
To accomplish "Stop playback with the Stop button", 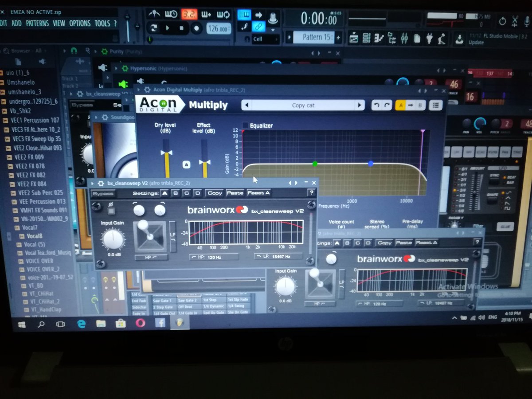I will [x=181, y=28].
